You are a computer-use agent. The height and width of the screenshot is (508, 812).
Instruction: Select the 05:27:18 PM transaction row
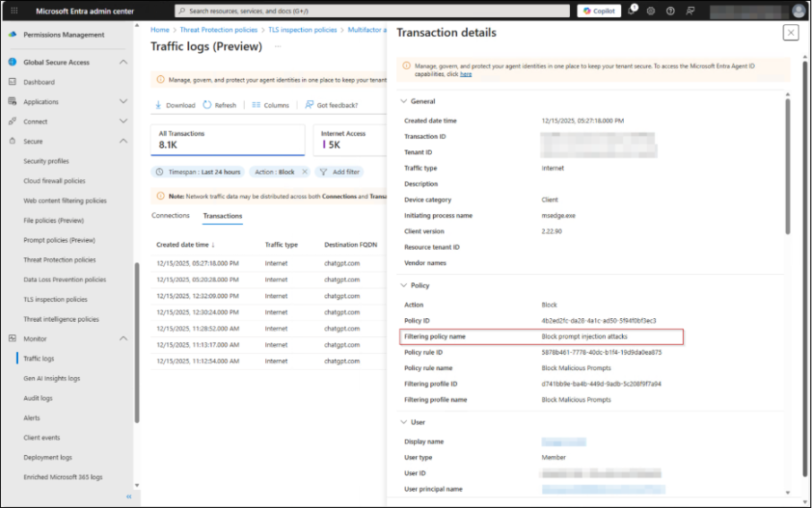click(269, 263)
